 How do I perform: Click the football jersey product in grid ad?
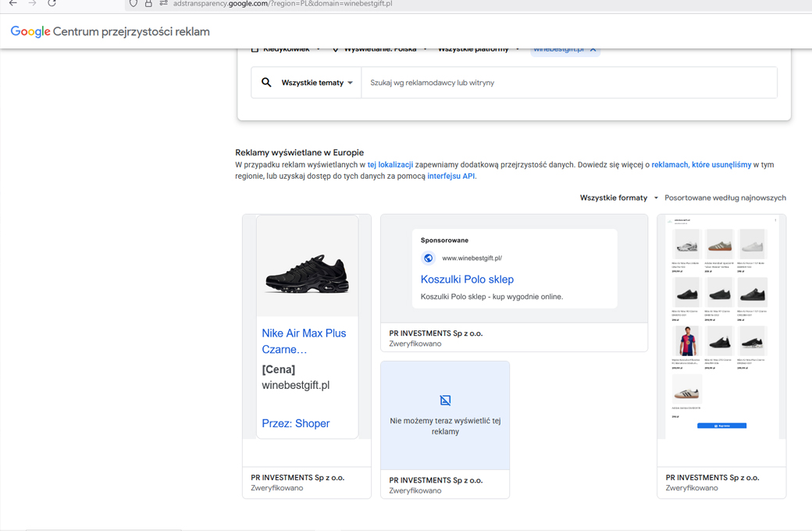[687, 341]
